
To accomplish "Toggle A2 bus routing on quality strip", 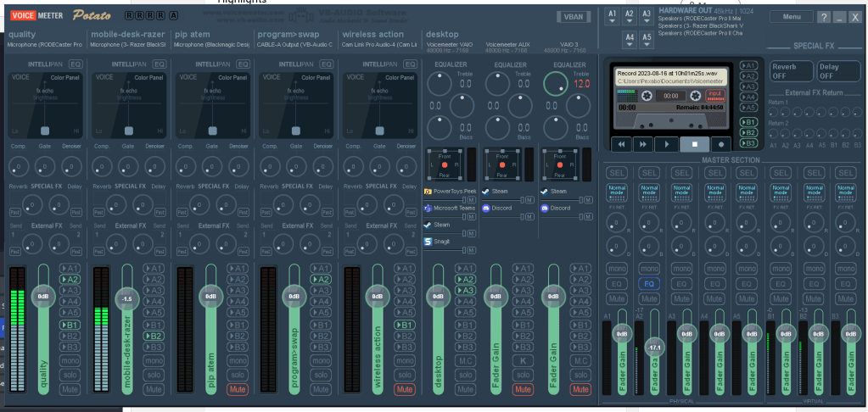I will [x=70, y=279].
